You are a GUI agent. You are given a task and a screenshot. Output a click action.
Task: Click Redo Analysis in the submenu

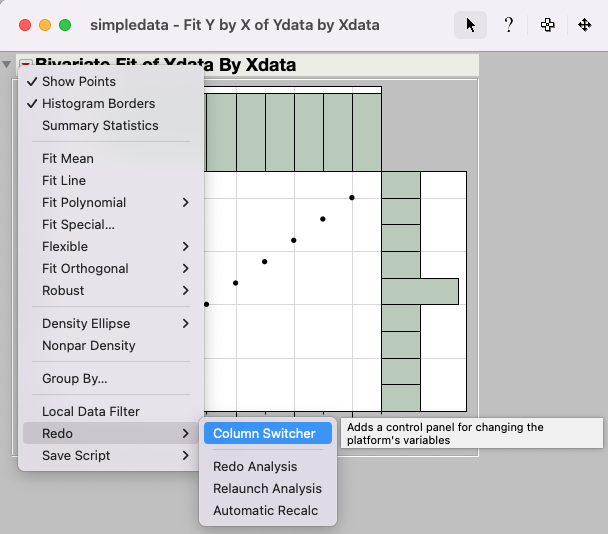pyautogui.click(x=255, y=467)
